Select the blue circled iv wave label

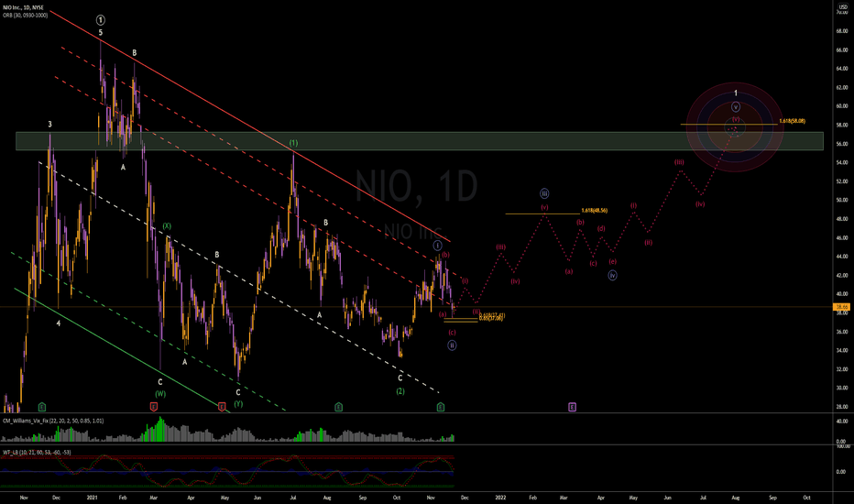click(x=613, y=276)
